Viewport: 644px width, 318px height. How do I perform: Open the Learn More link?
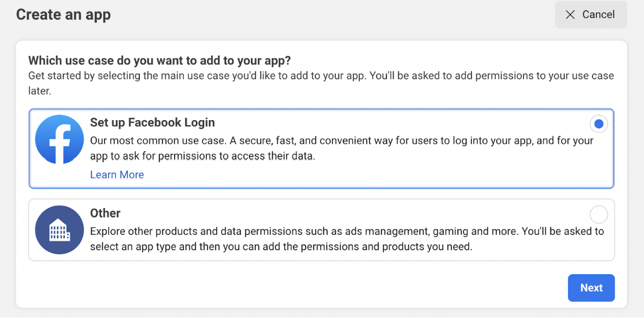tap(117, 175)
